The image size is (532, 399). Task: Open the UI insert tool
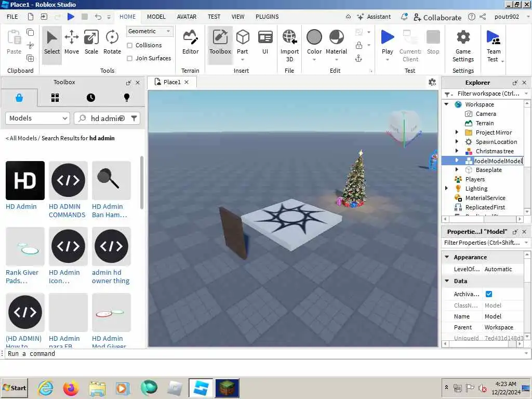(265, 42)
